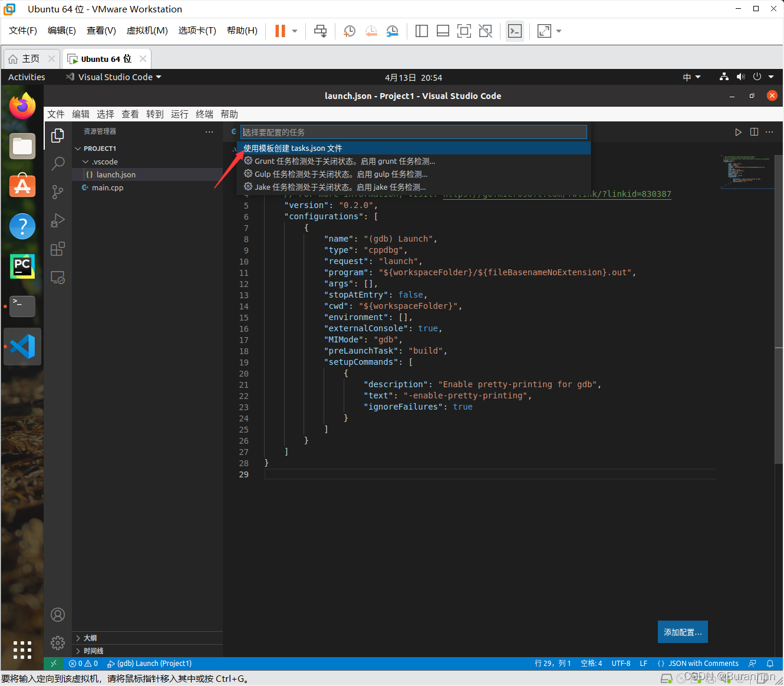Open the Explorer view in activity bar
The image size is (784, 686).
coord(58,136)
